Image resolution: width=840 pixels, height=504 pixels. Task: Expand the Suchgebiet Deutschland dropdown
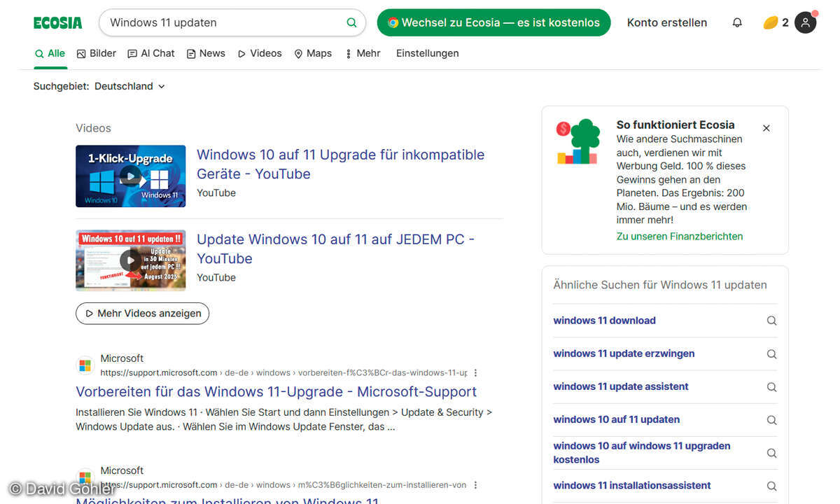tap(130, 86)
